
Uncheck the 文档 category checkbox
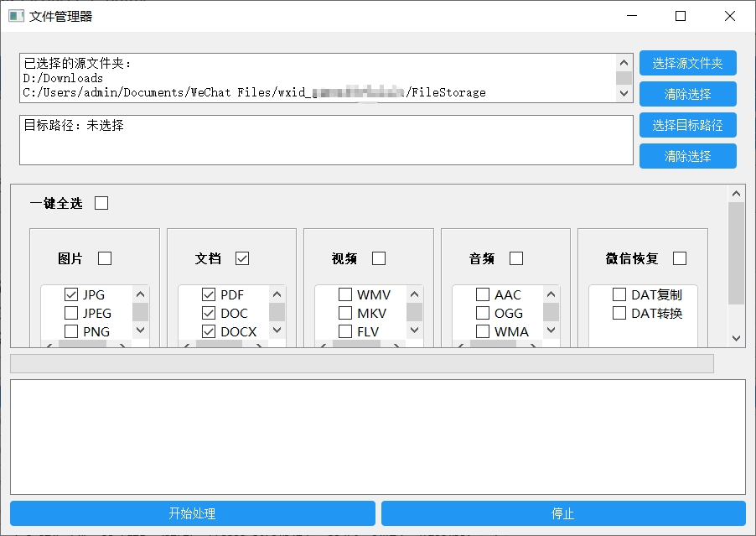point(242,258)
